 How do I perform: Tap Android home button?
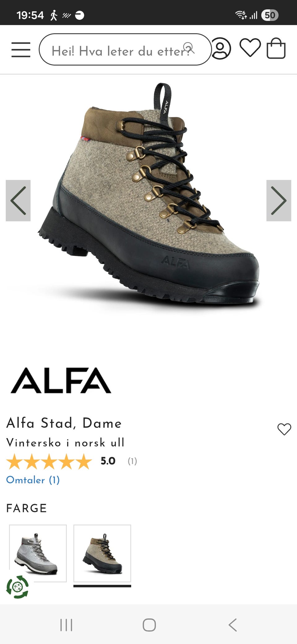[149, 625]
